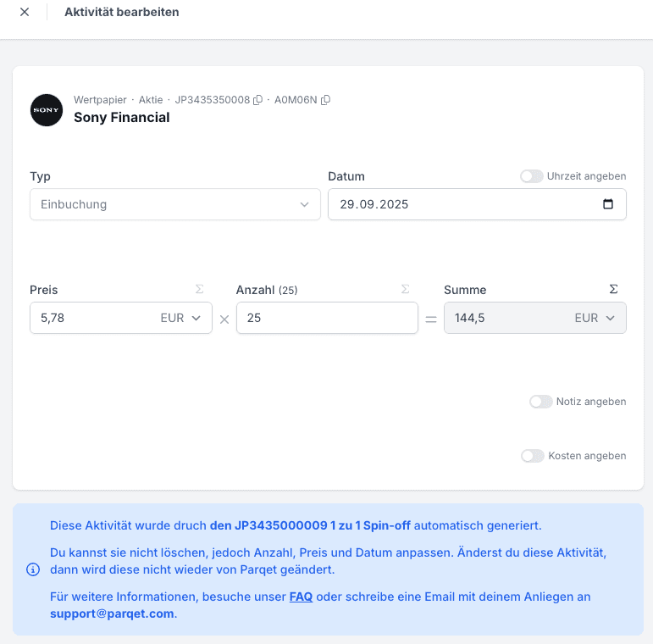Turn on Notiz angeben switch

[x=540, y=402]
